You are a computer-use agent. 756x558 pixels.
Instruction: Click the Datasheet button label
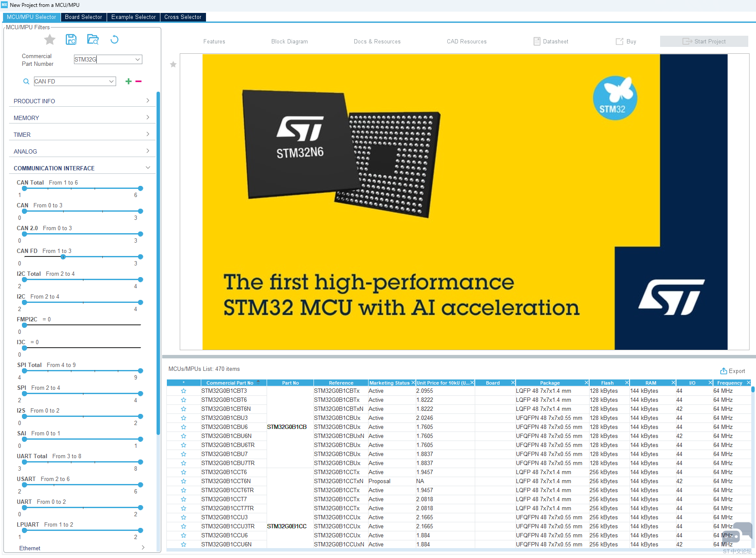[556, 42]
